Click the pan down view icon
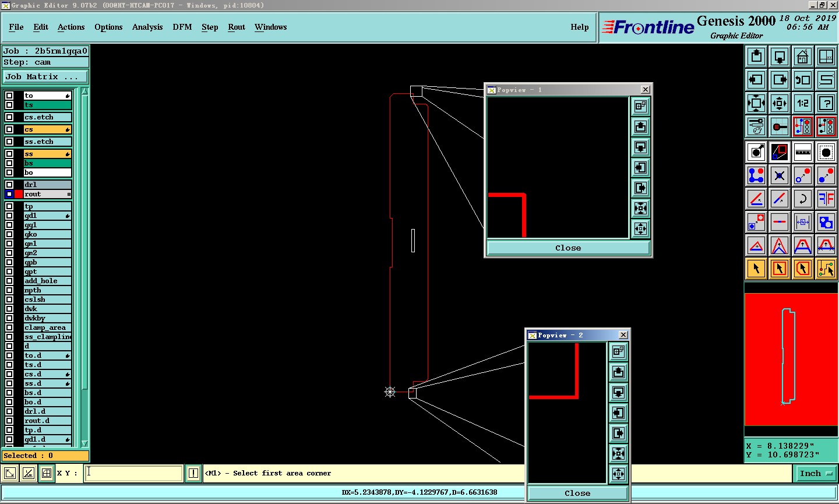The image size is (839, 504). [x=780, y=57]
